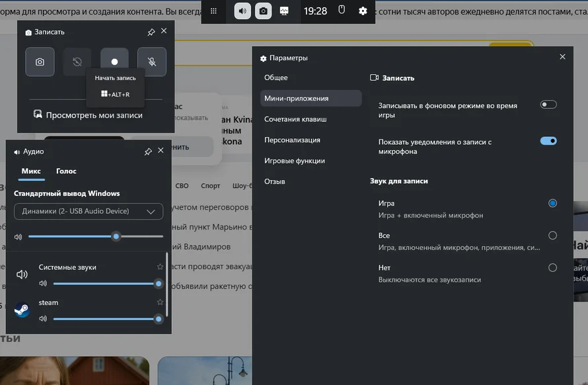The height and width of the screenshot is (385, 588).
Task: Switch to the Голос tab
Action: pyautogui.click(x=66, y=171)
